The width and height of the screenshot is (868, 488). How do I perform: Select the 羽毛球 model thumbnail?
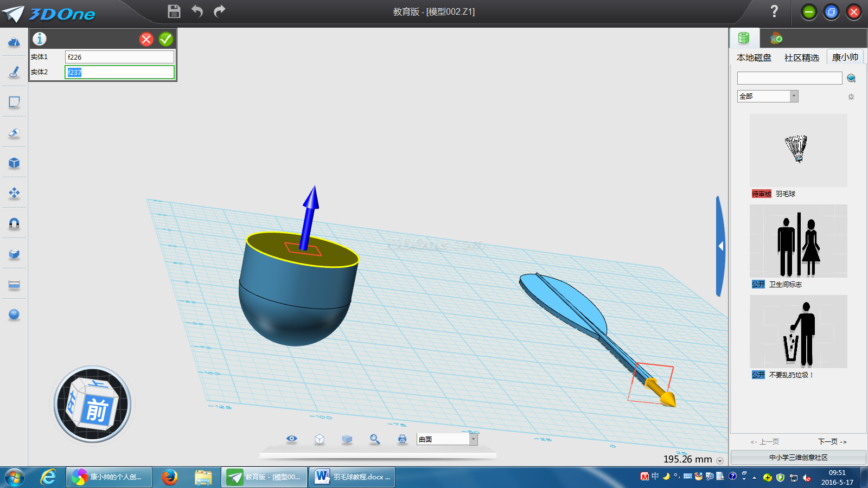(x=798, y=150)
